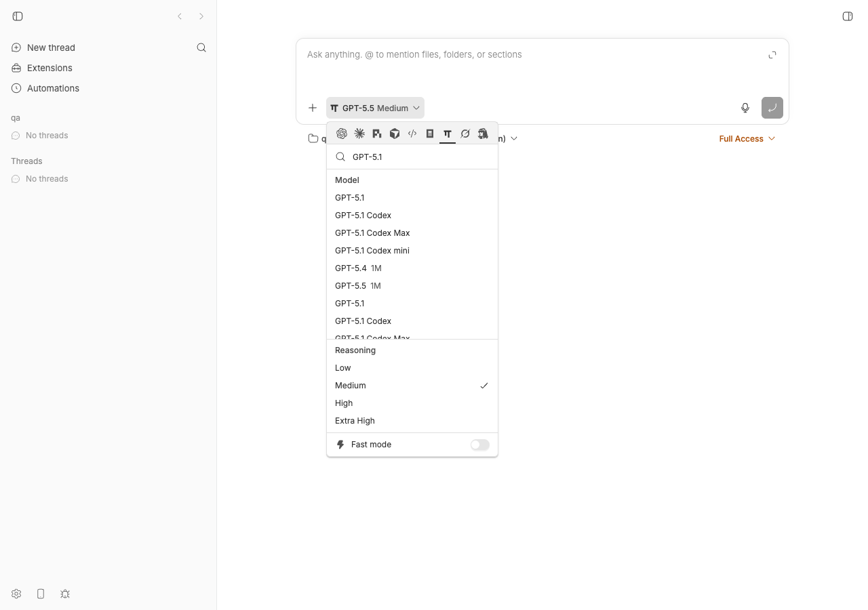
Task: Select GPT-5.1 directly under the Model header
Action: point(412,197)
